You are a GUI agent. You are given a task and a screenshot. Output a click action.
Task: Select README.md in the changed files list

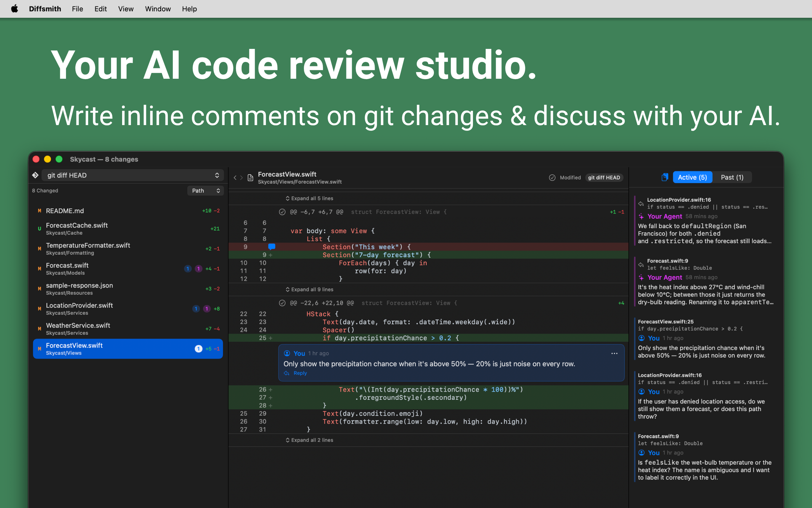pyautogui.click(x=128, y=211)
